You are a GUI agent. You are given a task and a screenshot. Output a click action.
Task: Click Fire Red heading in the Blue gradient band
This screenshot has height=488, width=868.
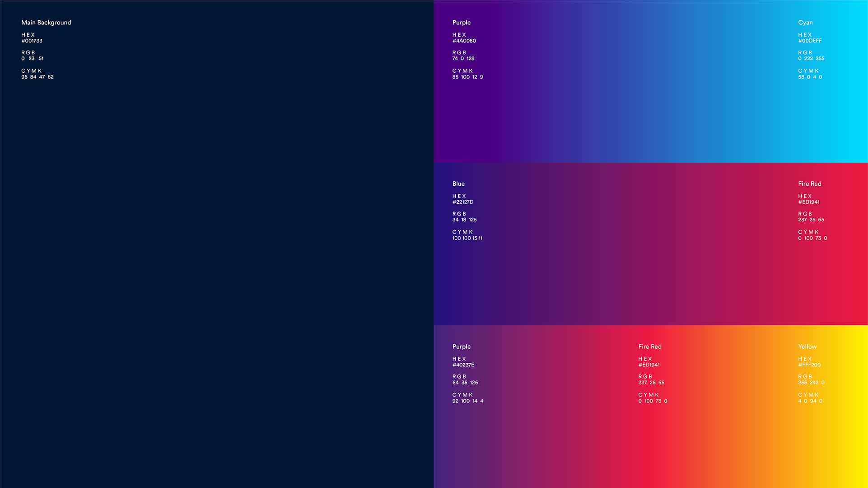coord(810,184)
